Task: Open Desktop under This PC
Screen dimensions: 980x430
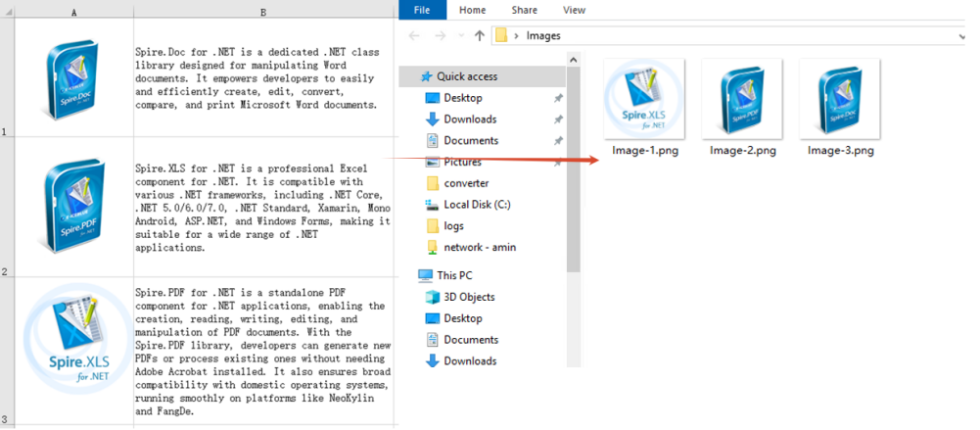Action: click(x=462, y=318)
